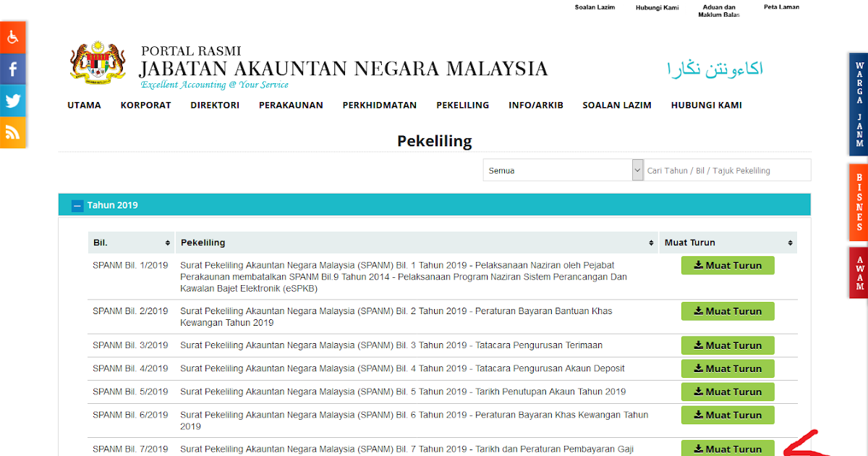868x456 pixels.
Task: Open the WARGA JANM side tab
Action: pos(859,105)
